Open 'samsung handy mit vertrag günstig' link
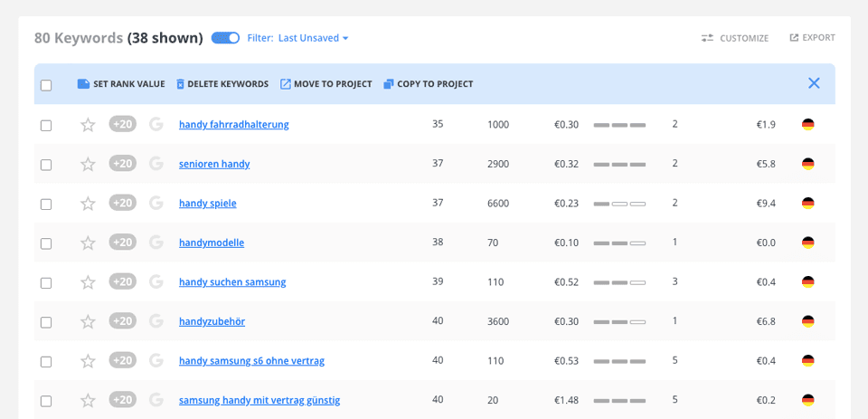Image resolution: width=868 pixels, height=419 pixels. point(259,400)
